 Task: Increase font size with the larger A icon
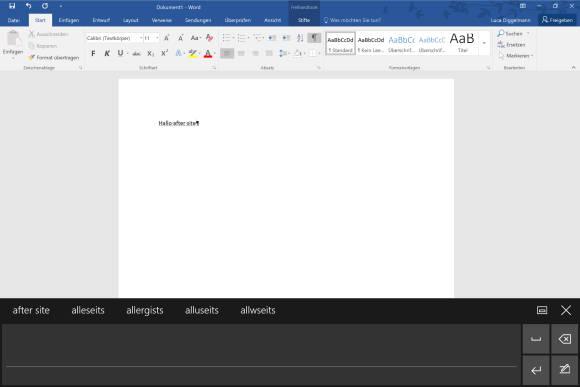pos(167,38)
